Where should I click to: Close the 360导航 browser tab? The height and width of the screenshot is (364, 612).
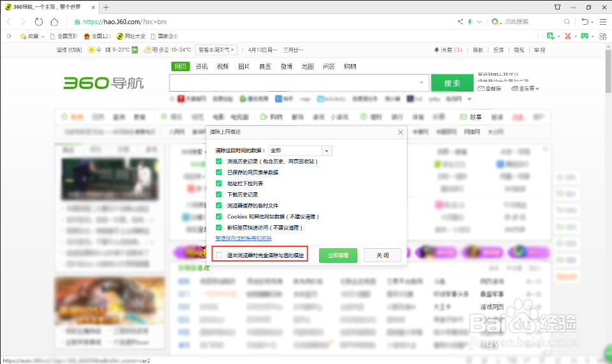[x=93, y=7]
